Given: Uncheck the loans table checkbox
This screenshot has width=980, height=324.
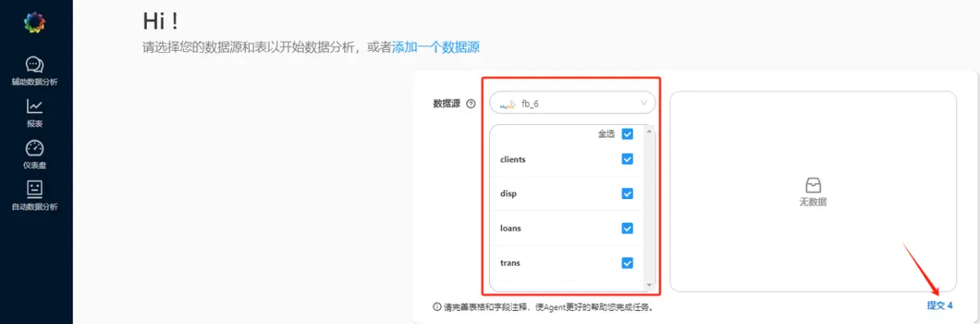Looking at the screenshot, I should tap(627, 229).
